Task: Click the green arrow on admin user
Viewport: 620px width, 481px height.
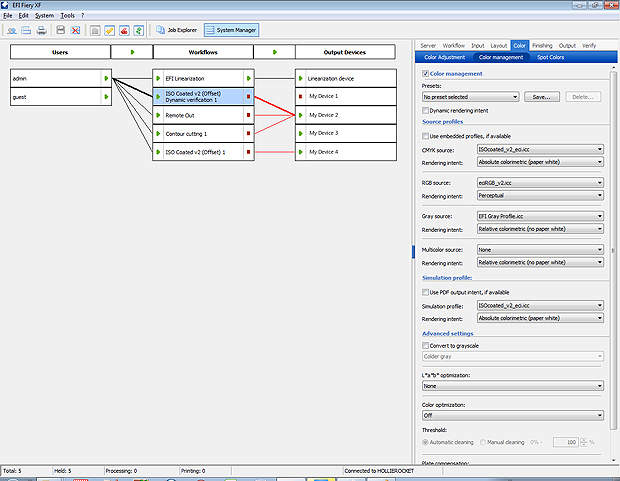Action: click(106, 78)
